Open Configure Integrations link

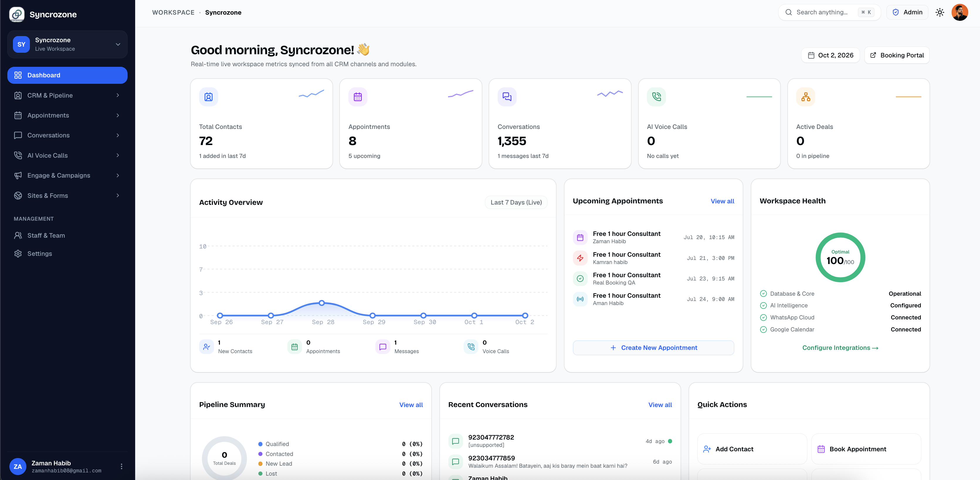(x=840, y=348)
